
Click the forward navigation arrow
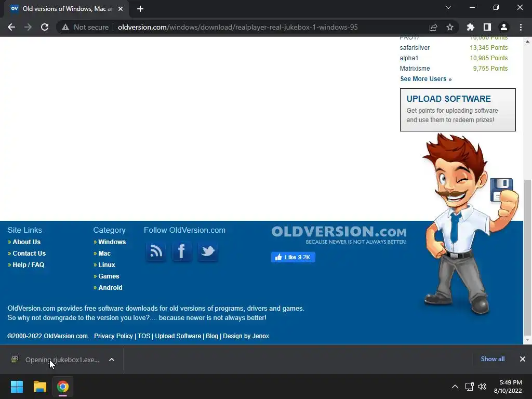(28, 27)
